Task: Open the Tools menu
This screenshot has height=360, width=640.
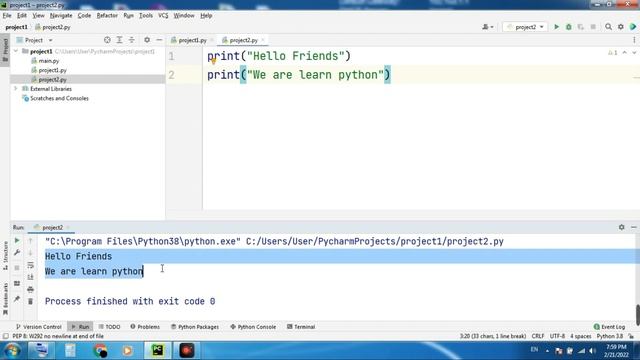Action: click(146, 16)
